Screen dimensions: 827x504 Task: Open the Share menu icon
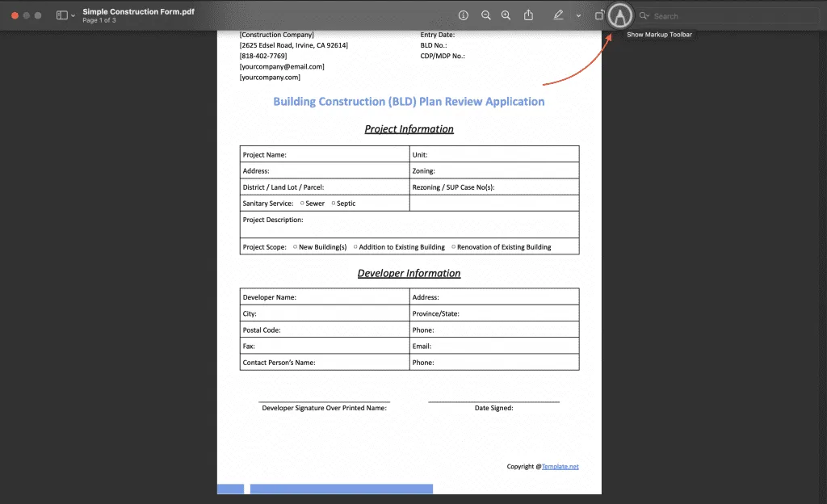click(528, 15)
